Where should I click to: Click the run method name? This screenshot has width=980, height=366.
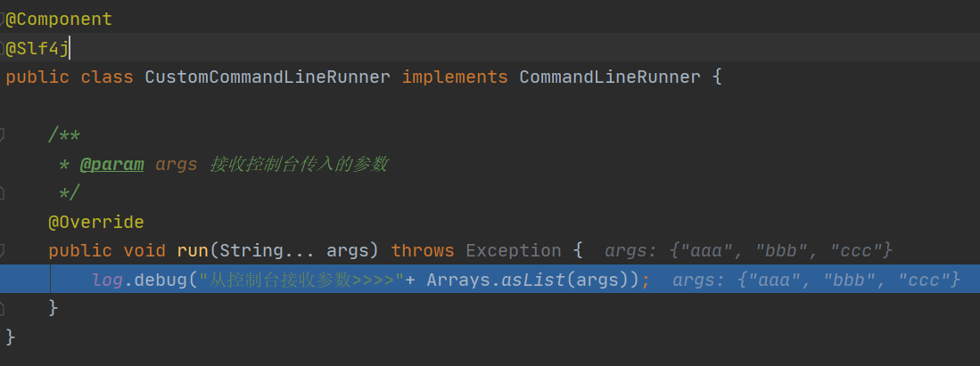click(x=194, y=250)
